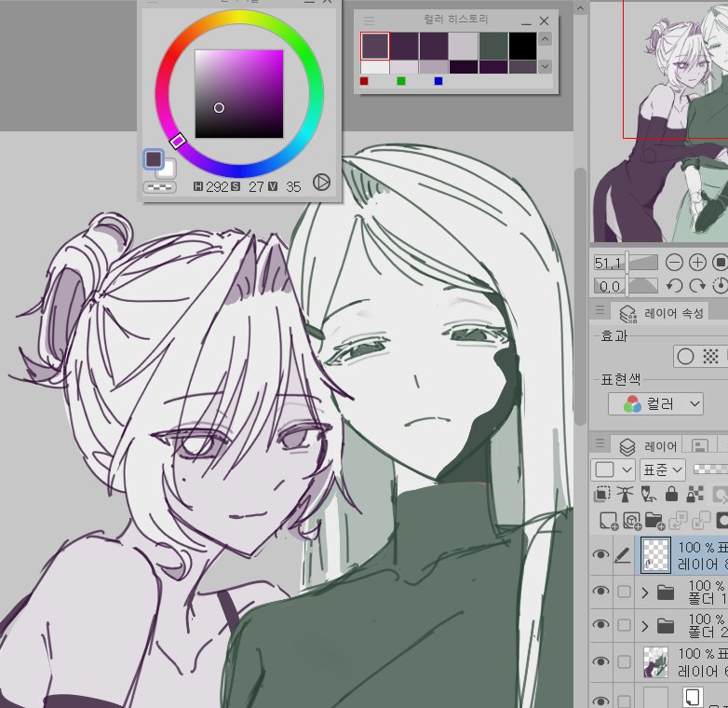Click 폴더 2 folder icon
Screen dimensions: 728x708
coord(666,626)
